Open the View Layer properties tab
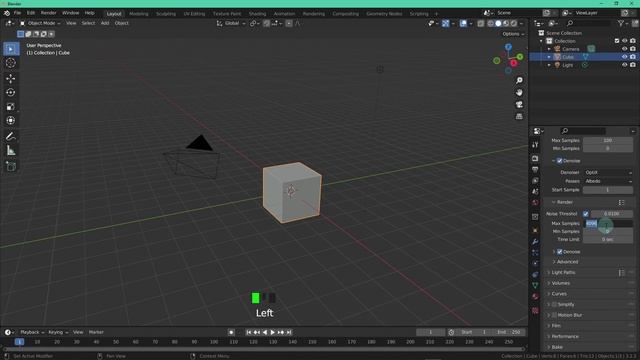640x360 pixels. pyautogui.click(x=535, y=180)
